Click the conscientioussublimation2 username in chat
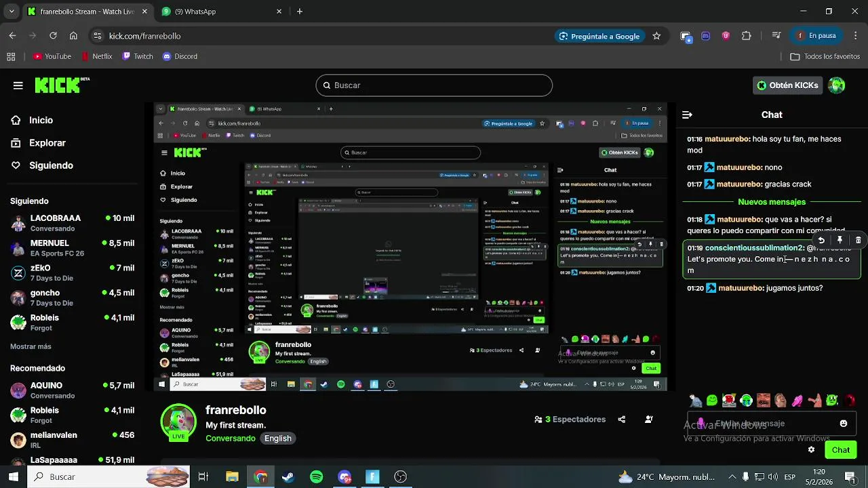The height and width of the screenshot is (488, 868). pos(755,248)
